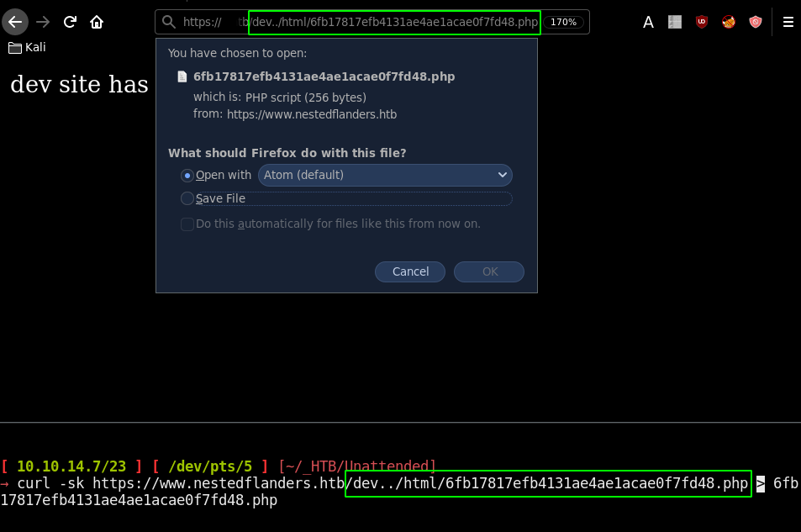This screenshot has width=801, height=532.
Task: Click the browser Back arrow button
Action: pyautogui.click(x=15, y=22)
